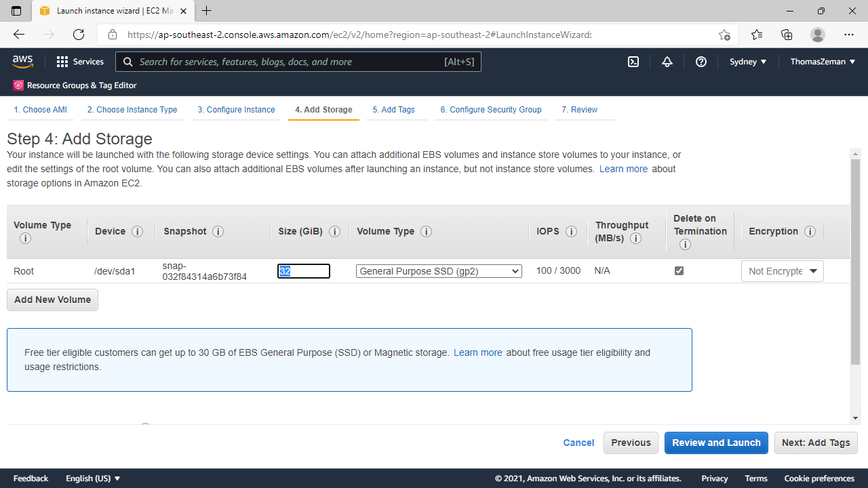Go to step 1 Choose AMI
This screenshot has width=868, height=488.
tap(41, 110)
